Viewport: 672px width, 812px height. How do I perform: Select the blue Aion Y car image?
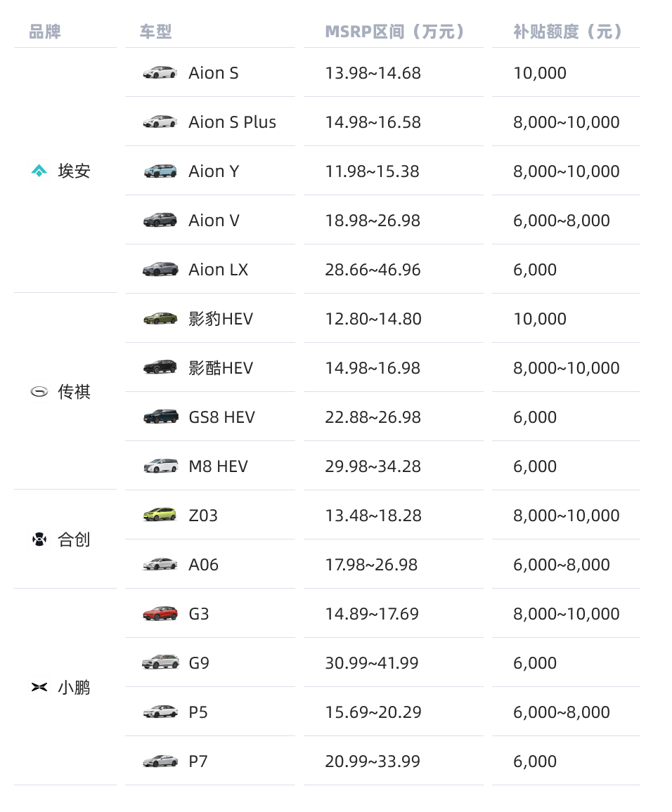coord(160,171)
